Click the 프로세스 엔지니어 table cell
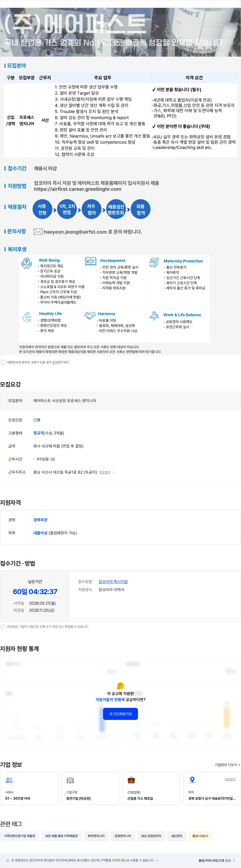Screen dimensions: 241x868 point(27,120)
